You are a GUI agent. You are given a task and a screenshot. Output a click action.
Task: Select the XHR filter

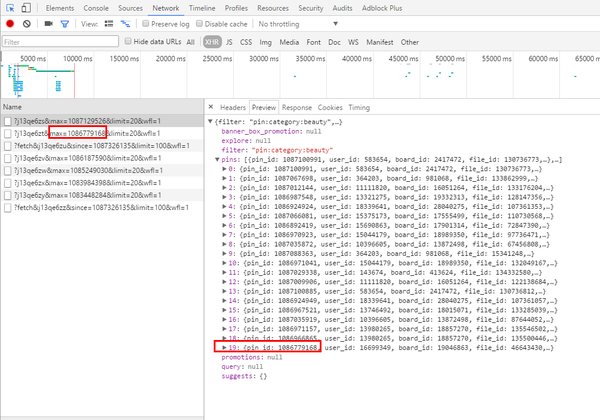click(212, 42)
